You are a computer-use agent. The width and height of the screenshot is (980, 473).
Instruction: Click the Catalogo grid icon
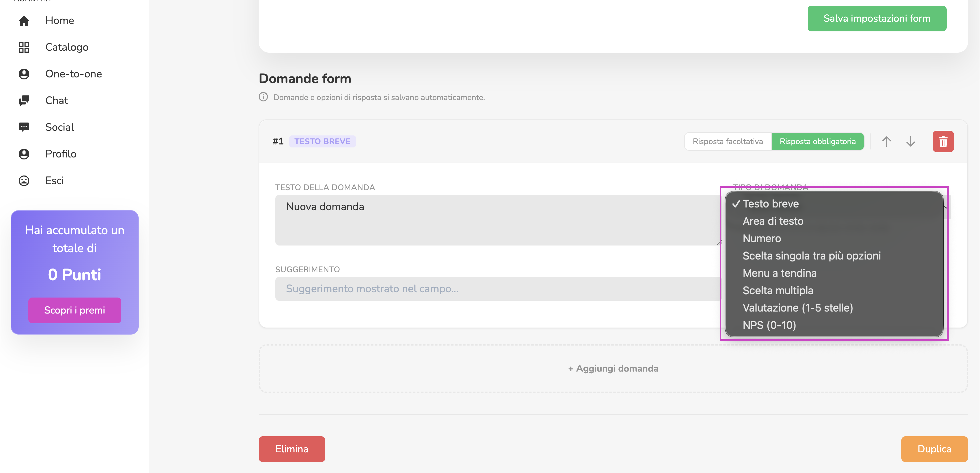pos(24,47)
